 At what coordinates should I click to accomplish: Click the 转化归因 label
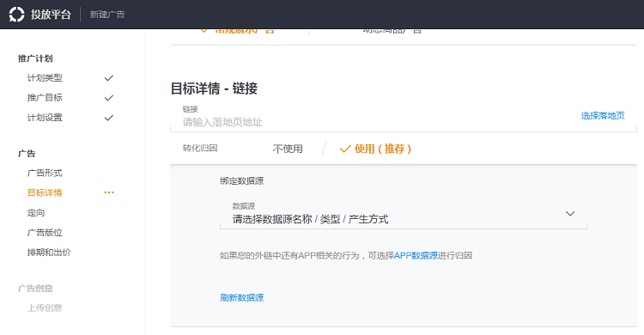(200, 148)
